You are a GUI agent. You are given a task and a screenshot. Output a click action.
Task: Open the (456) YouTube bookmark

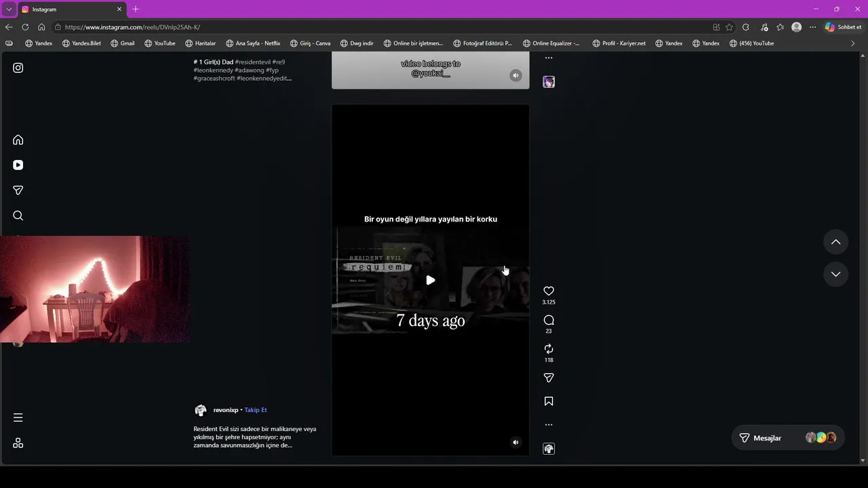pyautogui.click(x=751, y=43)
